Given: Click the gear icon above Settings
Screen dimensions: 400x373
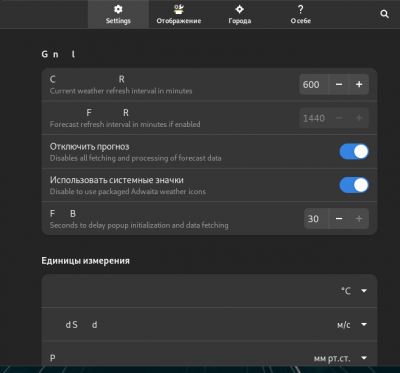Looking at the screenshot, I should click(x=118, y=9).
